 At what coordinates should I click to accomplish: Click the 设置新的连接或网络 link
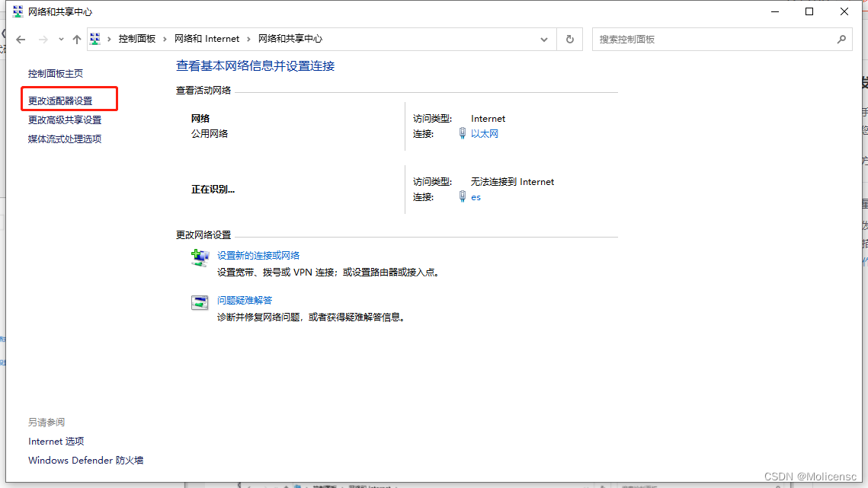tap(258, 256)
